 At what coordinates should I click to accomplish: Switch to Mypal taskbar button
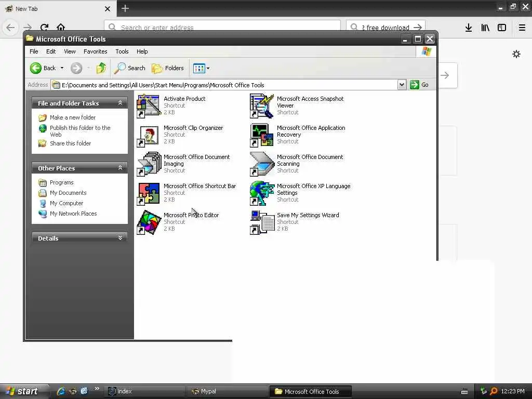click(229, 392)
